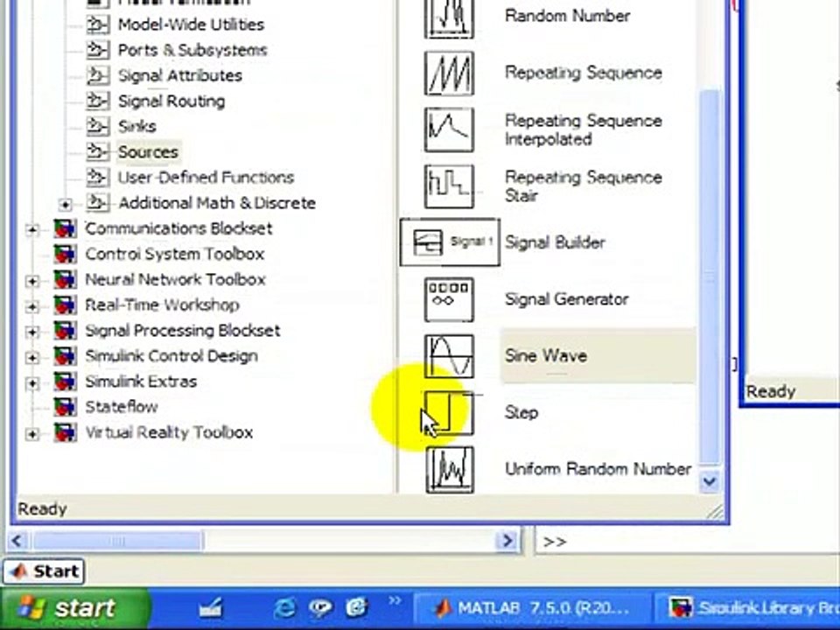Viewport: 840px width, 630px height.
Task: Click the Ports & Subsystems library icon
Action: tap(97, 50)
